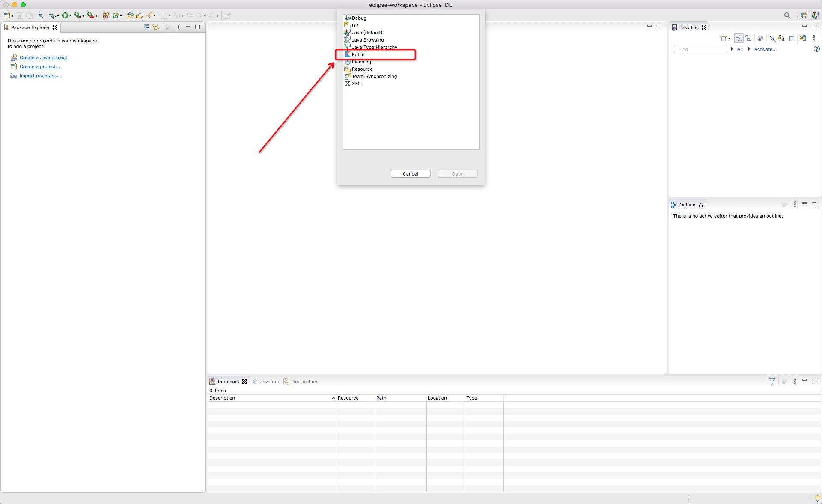Select Team Synchronizing perspective in list
This screenshot has height=504, width=822.
coord(411,76)
